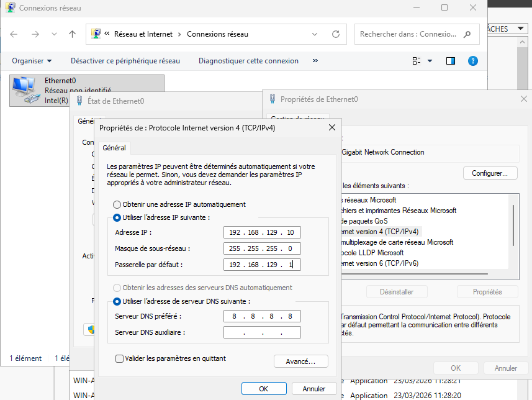Open the Avancé… settings button
Screen dimensions: 532x400
tap(300, 361)
